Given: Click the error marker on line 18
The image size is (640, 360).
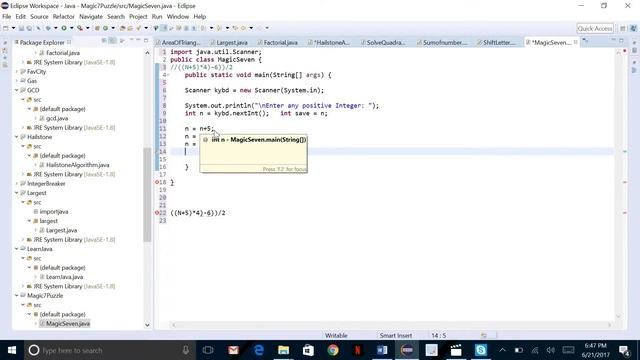Looking at the screenshot, I should coord(157,182).
